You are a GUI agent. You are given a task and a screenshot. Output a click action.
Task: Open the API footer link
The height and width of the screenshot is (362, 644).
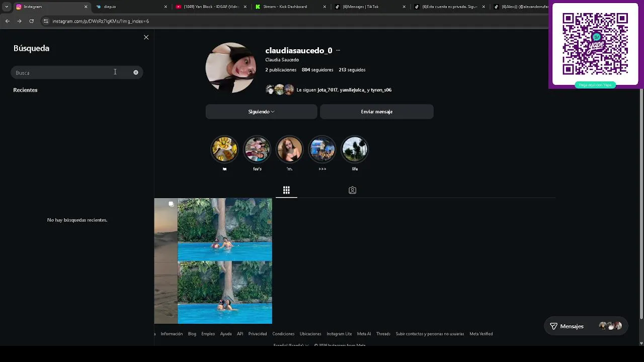point(240,334)
